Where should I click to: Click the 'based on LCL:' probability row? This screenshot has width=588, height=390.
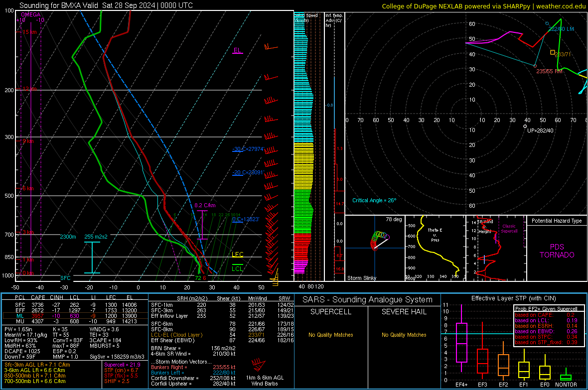(x=546, y=320)
